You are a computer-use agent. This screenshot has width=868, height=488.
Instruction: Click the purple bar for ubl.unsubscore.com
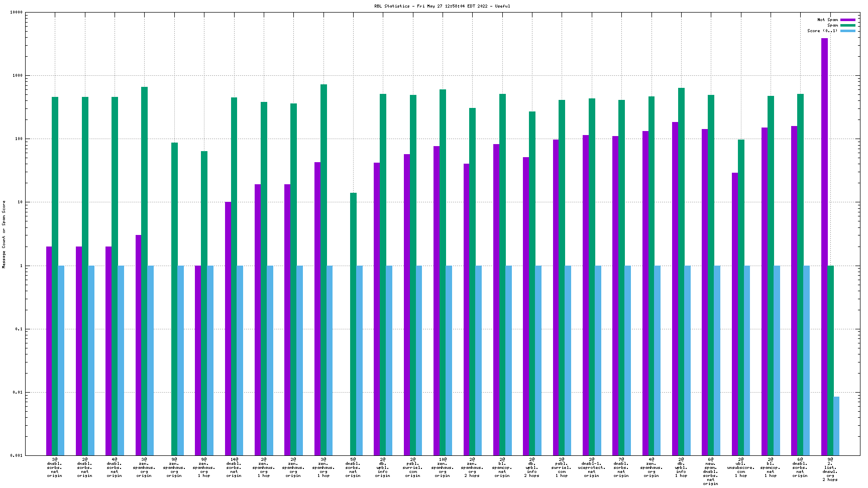735,314
